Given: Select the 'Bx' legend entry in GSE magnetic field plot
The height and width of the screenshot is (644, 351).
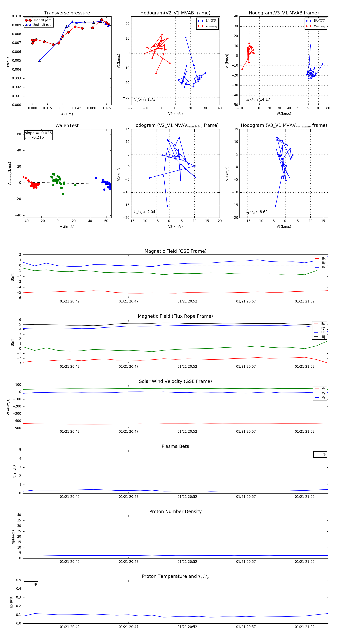Looking at the screenshot, I should point(320,259).
